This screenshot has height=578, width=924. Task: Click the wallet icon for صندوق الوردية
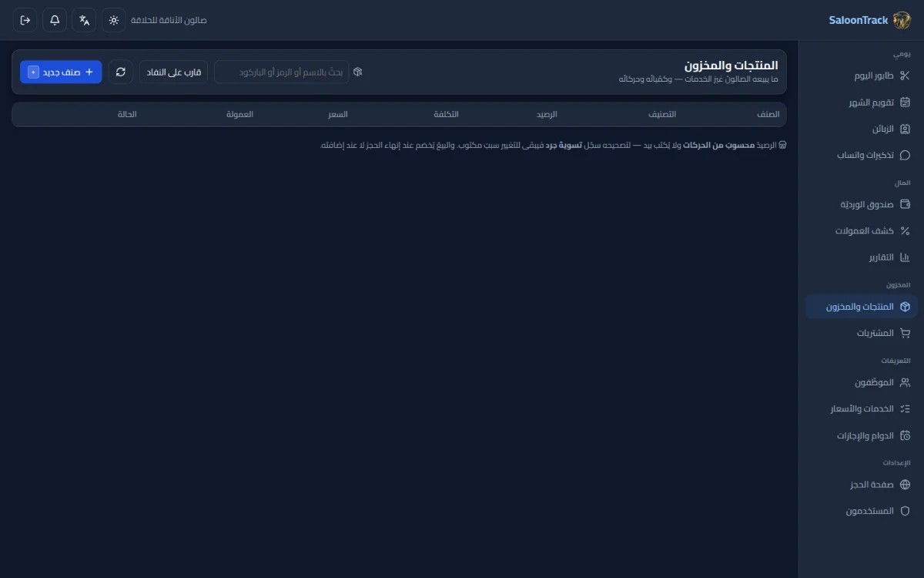tap(905, 204)
